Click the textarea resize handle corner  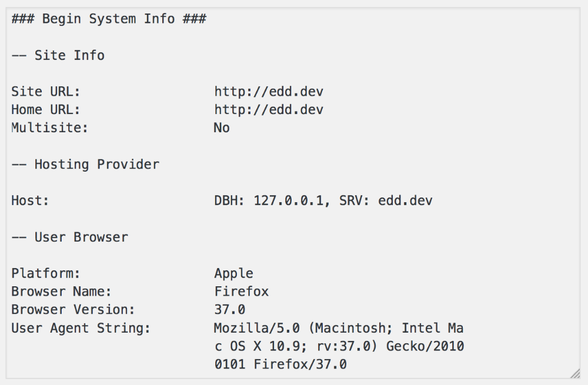(x=575, y=373)
